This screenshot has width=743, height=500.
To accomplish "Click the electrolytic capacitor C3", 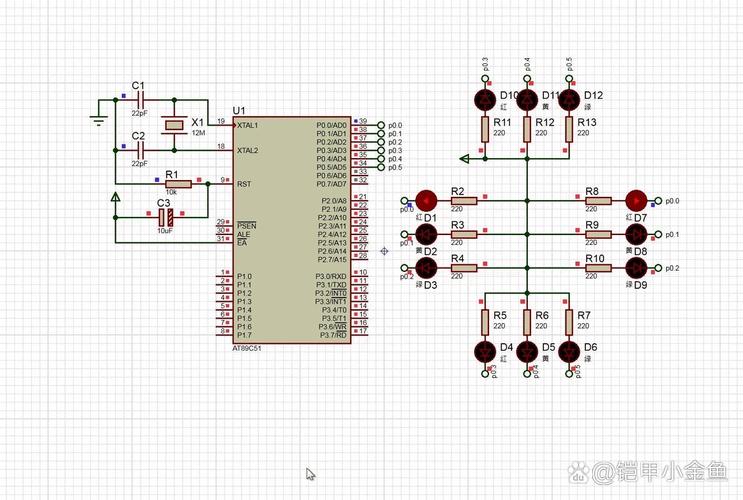I will click(x=167, y=216).
